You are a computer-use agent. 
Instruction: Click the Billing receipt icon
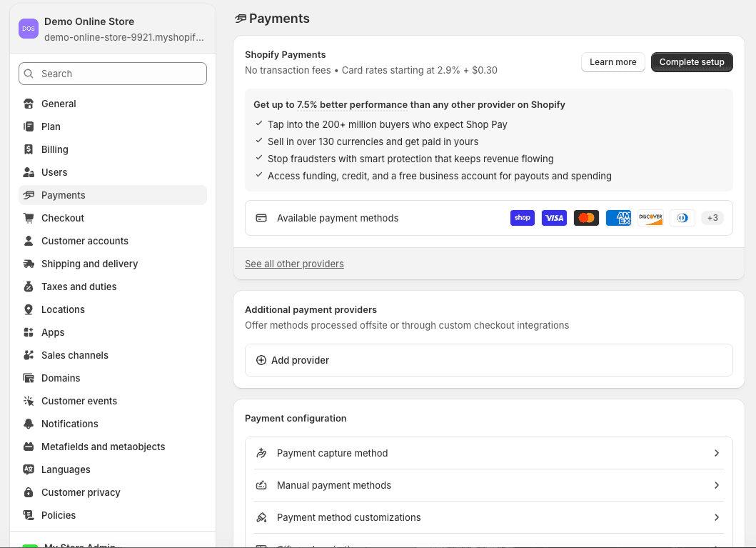click(x=29, y=149)
